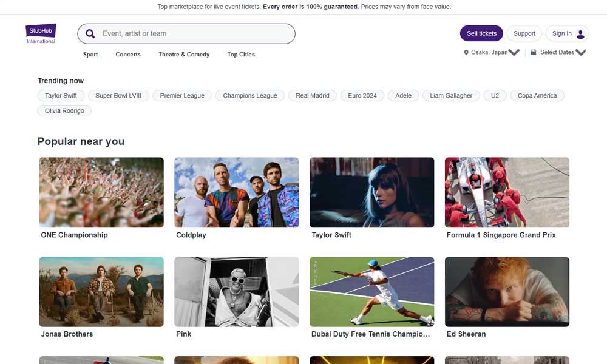Screen dimensions: 607x364
Task: Open the Theatre & Comedy menu
Action: click(184, 54)
